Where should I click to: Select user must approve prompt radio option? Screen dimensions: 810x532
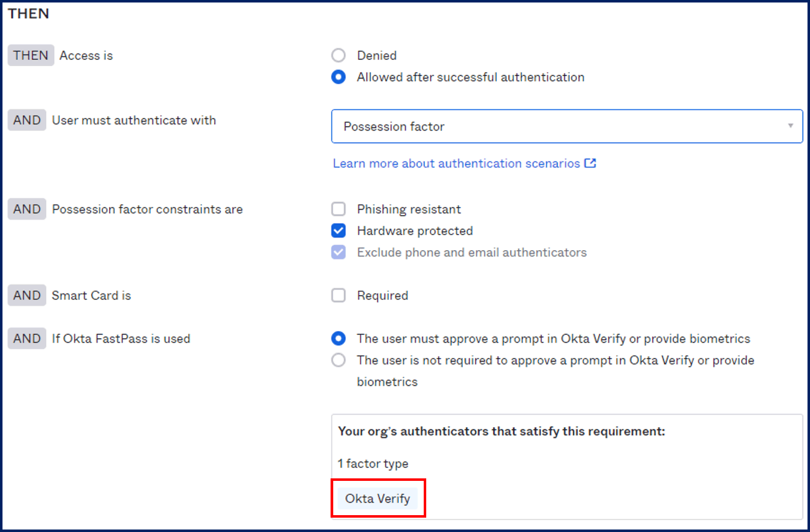coord(338,339)
